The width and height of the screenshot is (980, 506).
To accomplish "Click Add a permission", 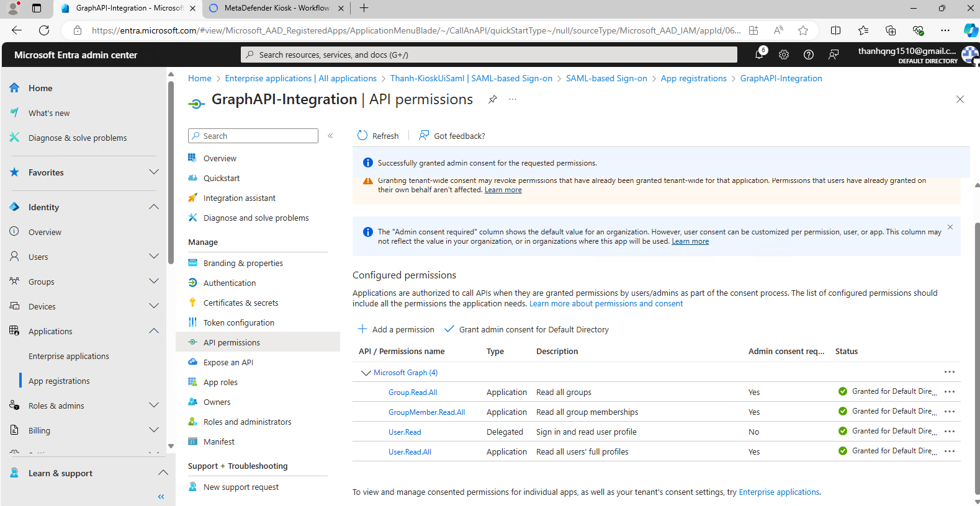I will pos(396,329).
